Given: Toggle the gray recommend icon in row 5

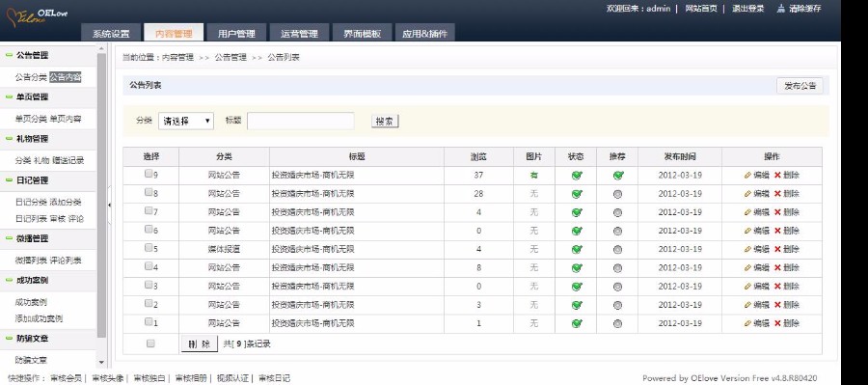Looking at the screenshot, I should click(618, 250).
